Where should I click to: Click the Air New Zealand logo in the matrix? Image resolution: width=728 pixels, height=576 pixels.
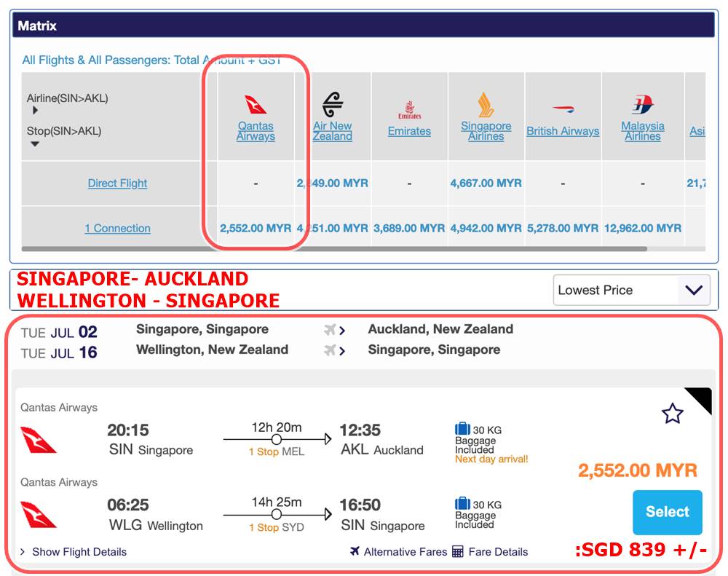point(333,104)
